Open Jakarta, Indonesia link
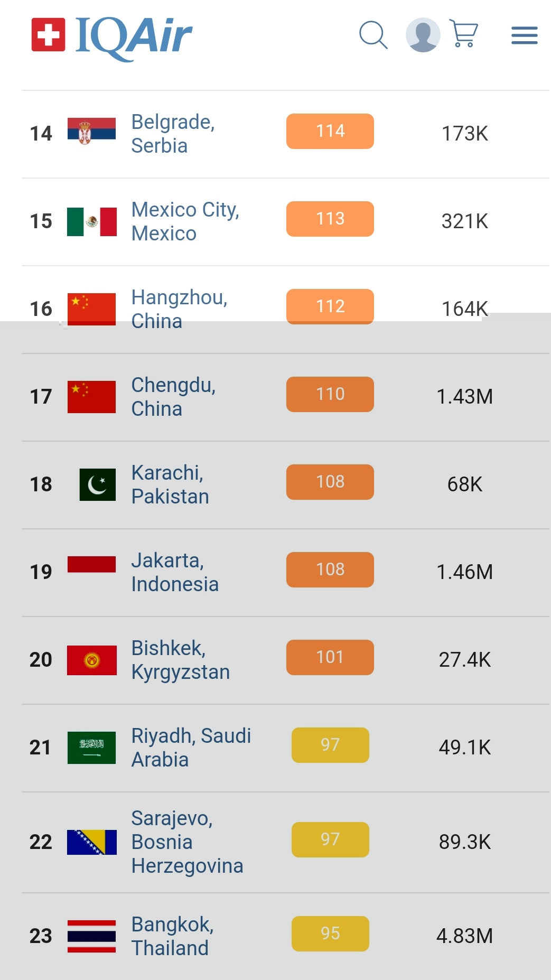 (174, 572)
